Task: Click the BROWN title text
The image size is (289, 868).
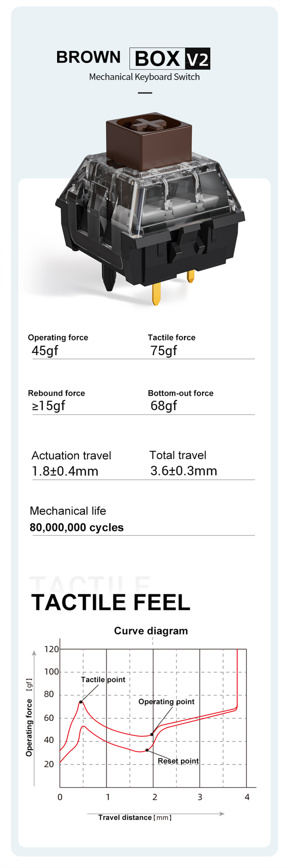Action: tap(88, 57)
